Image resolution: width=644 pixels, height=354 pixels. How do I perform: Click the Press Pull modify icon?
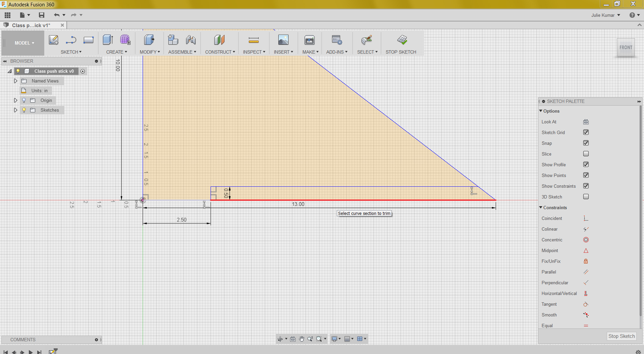tap(149, 40)
